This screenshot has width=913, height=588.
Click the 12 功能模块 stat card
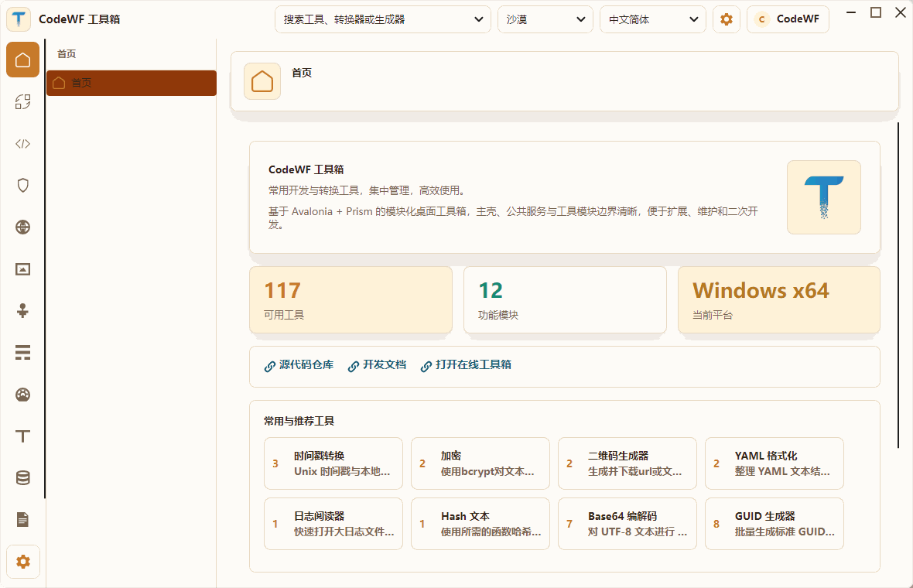565,300
